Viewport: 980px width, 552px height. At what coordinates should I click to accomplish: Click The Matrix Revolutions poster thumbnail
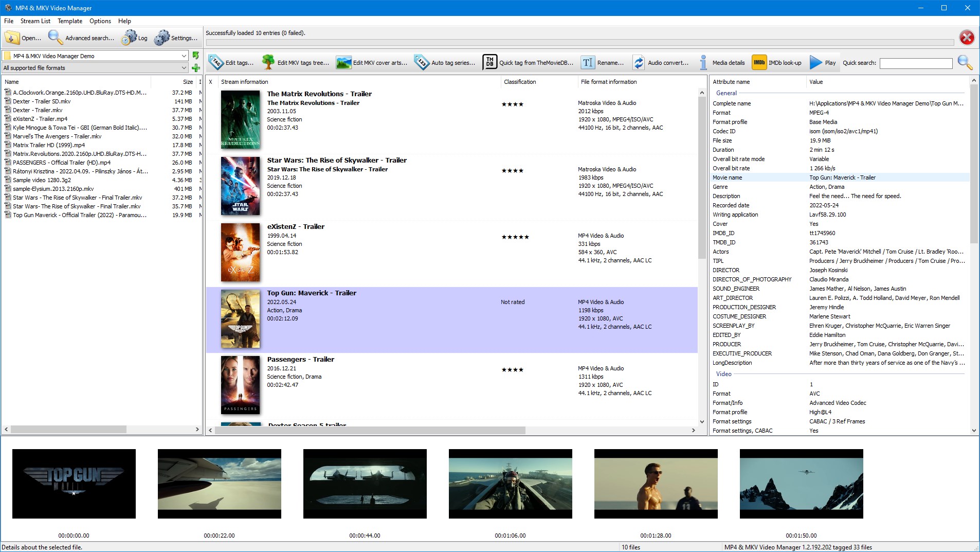click(x=240, y=119)
